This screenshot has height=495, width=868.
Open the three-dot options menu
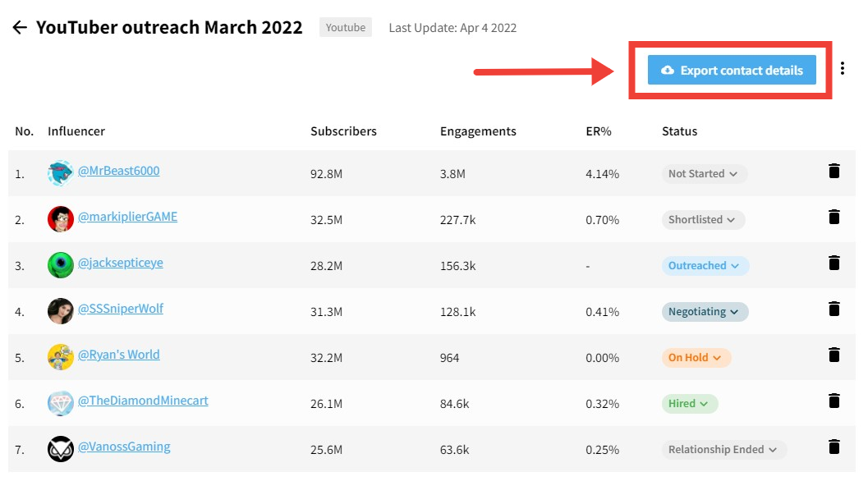[x=843, y=69]
